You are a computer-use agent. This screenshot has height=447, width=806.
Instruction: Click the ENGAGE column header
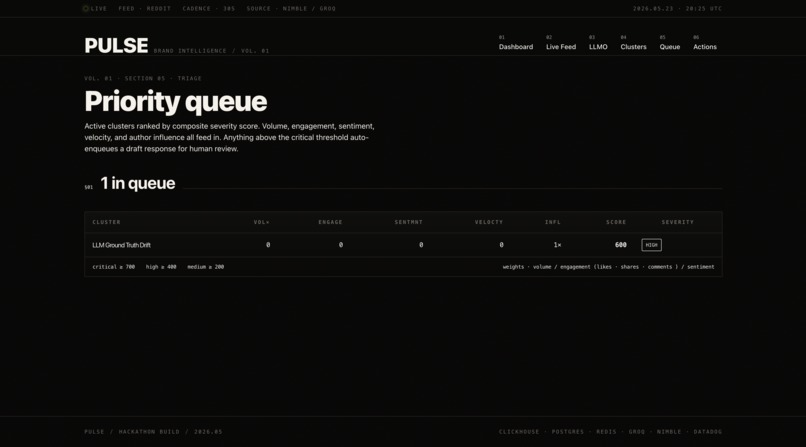[x=331, y=222]
